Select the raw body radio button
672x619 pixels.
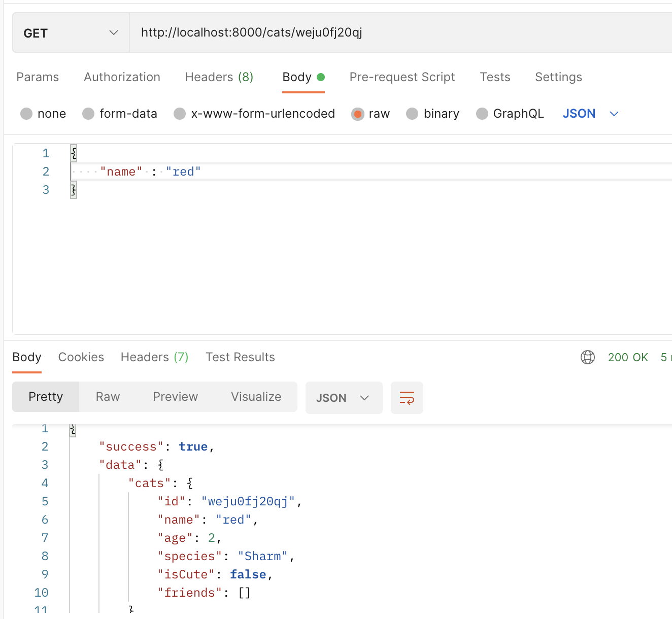[358, 114]
